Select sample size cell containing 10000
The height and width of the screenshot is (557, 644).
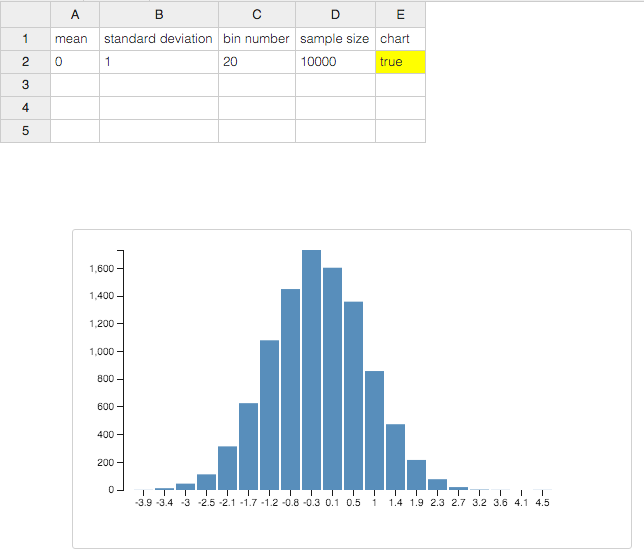click(335, 62)
